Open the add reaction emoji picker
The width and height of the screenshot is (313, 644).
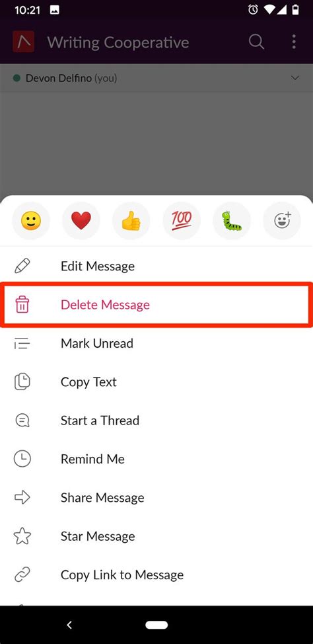[x=282, y=221]
